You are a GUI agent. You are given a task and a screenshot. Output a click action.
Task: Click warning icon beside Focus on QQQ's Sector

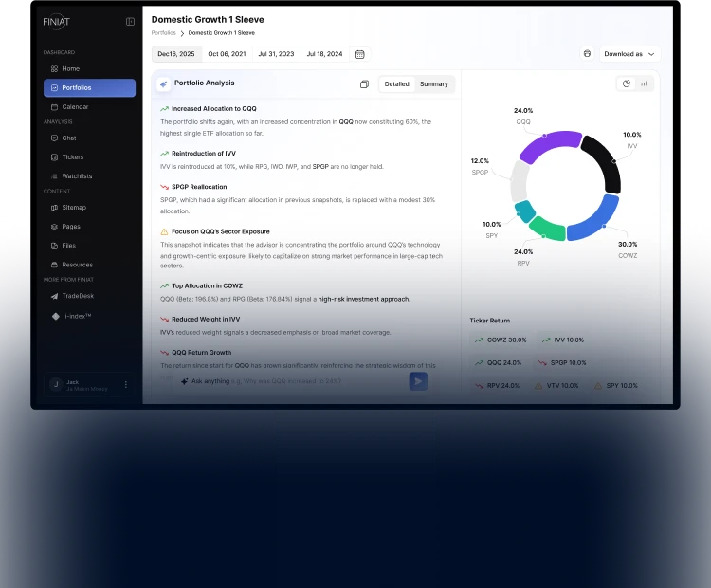pos(164,231)
